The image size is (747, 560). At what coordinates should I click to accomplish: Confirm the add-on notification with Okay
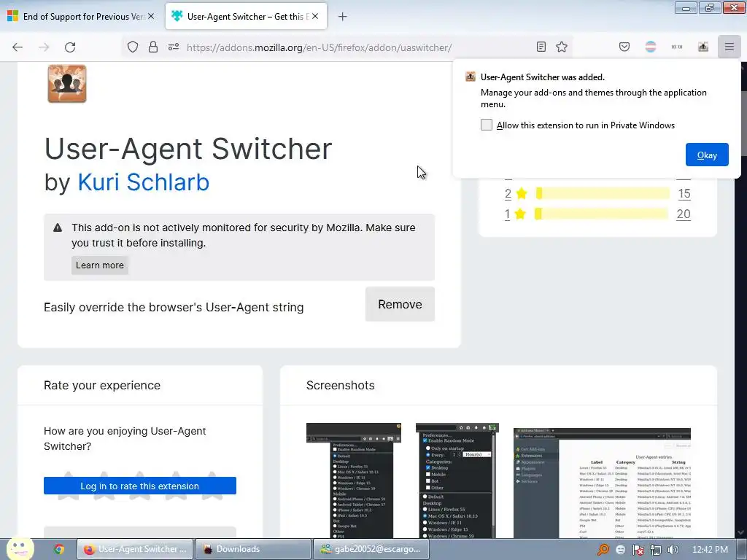click(x=707, y=155)
